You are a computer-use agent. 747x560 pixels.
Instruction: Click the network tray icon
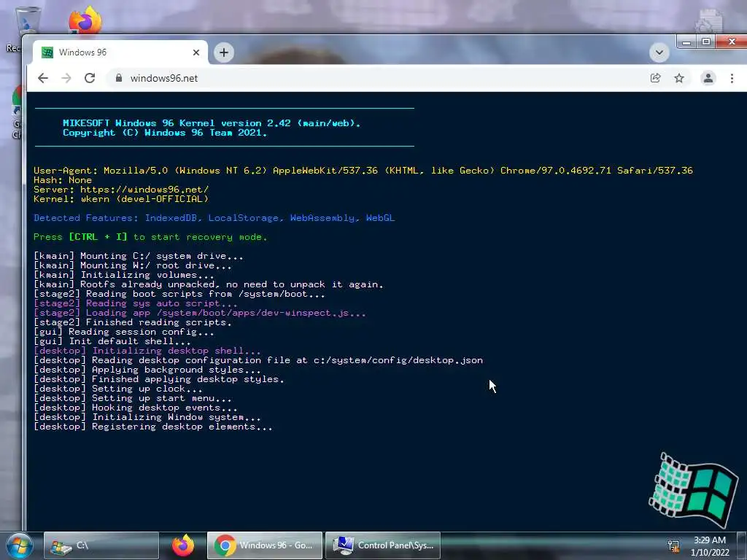tap(673, 546)
